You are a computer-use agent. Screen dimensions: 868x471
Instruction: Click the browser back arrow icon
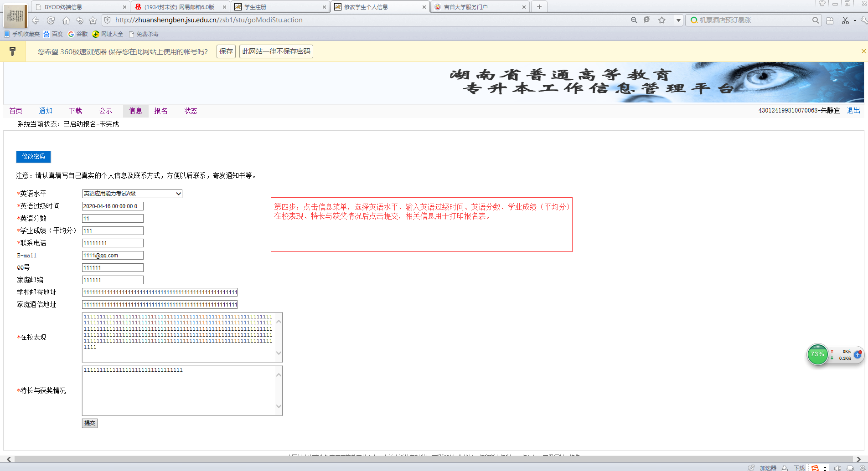pyautogui.click(x=36, y=20)
